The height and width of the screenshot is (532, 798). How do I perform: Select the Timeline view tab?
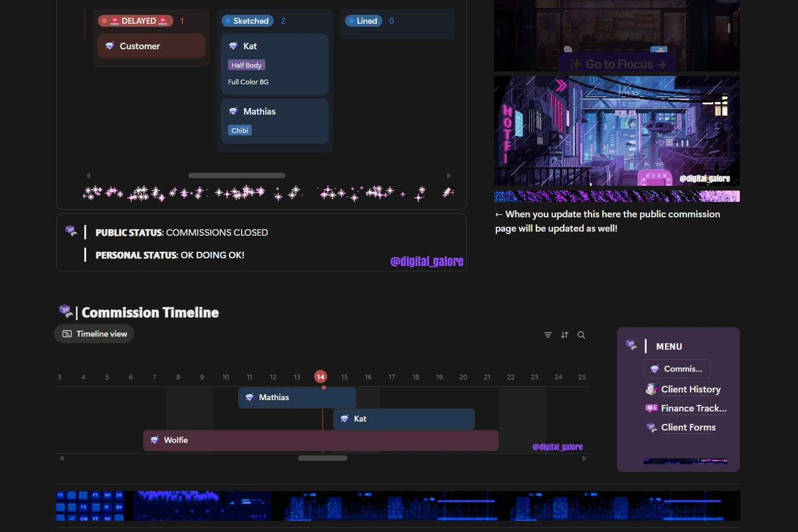click(94, 334)
